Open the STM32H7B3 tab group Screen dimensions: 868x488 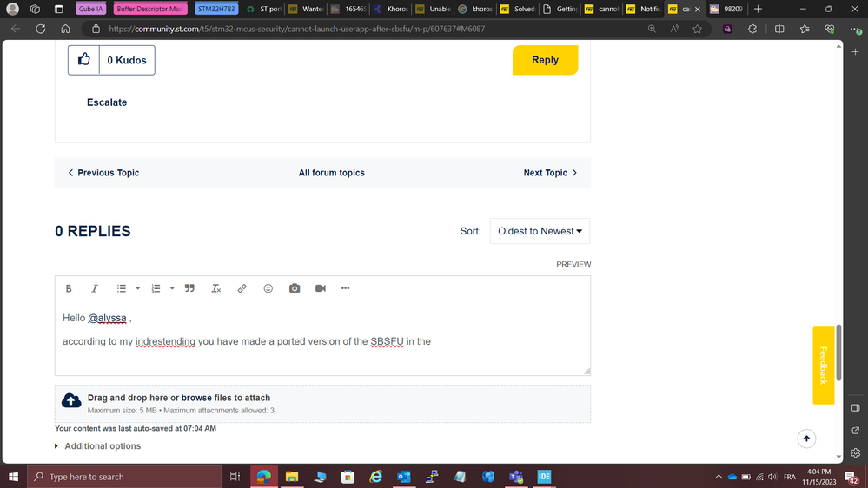click(x=216, y=9)
